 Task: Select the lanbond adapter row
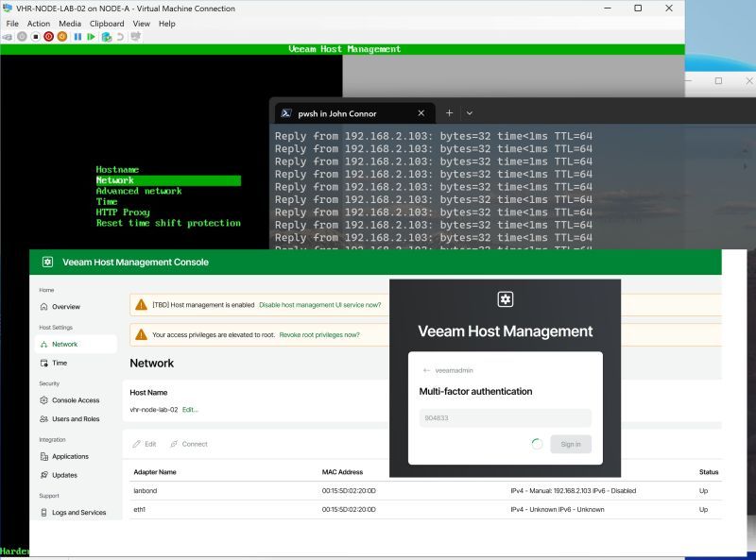click(x=426, y=491)
